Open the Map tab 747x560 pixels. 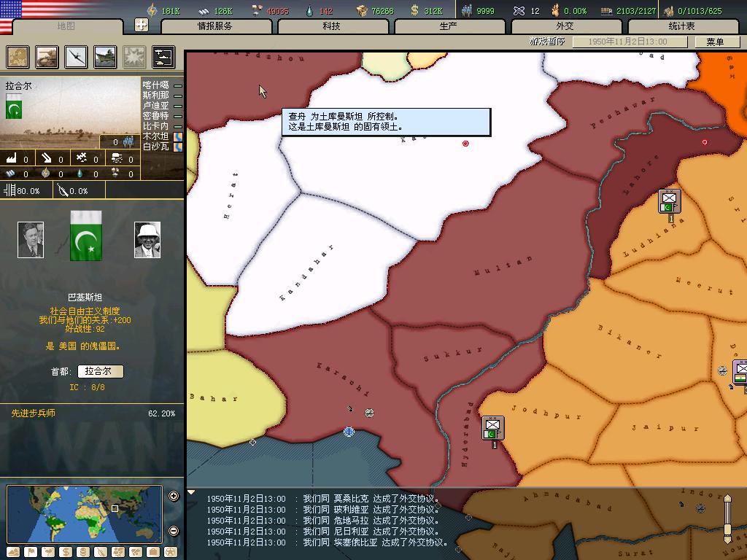(x=66, y=26)
